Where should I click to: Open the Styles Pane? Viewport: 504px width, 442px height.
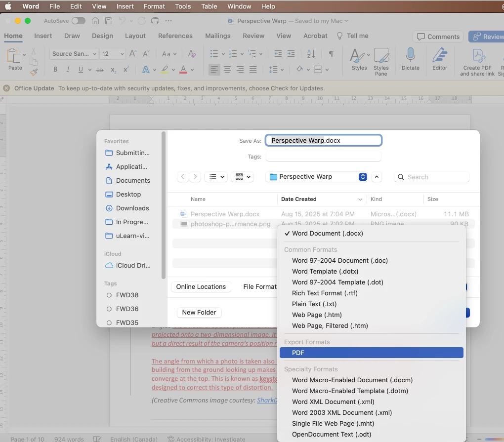tap(381, 62)
